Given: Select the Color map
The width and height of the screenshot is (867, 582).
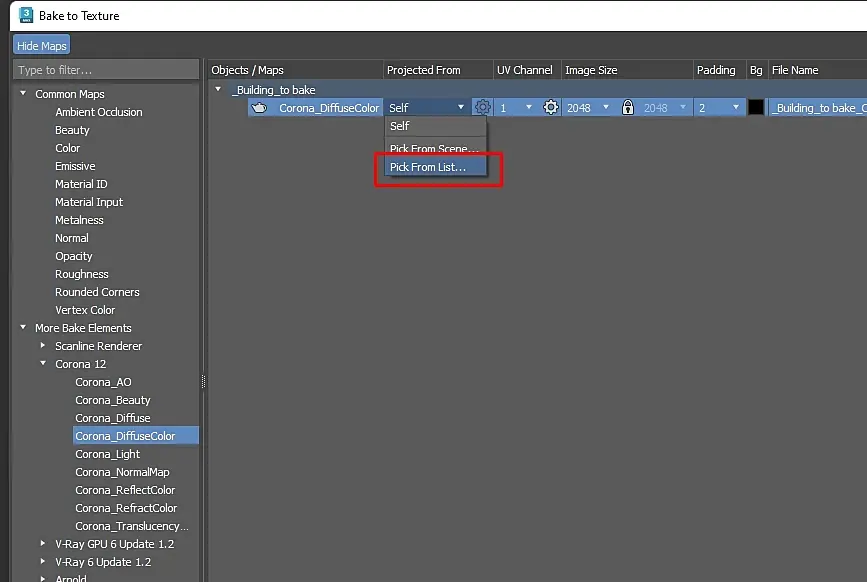Looking at the screenshot, I should tap(67, 148).
